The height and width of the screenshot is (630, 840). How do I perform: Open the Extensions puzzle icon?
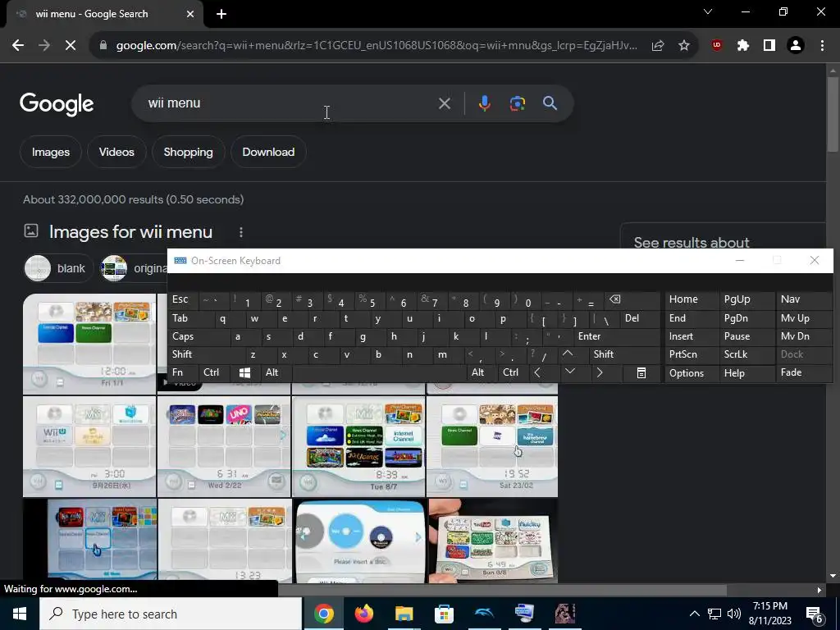[743, 46]
